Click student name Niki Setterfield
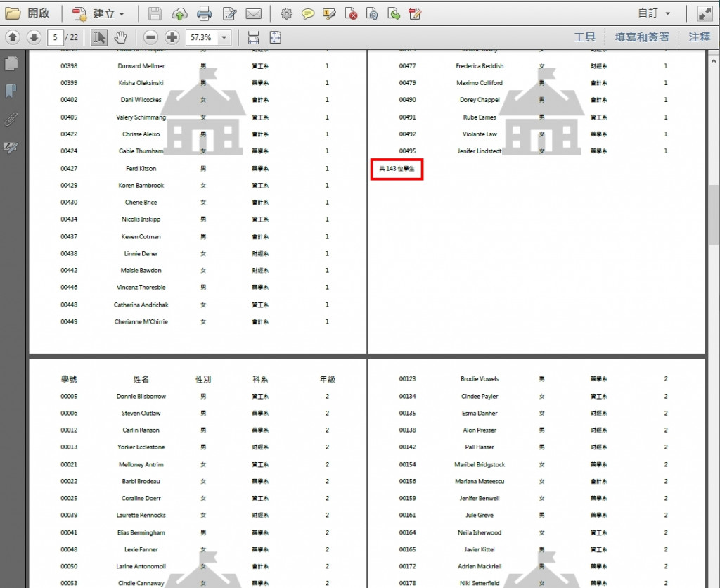Viewport: 720px width, 588px height. click(x=480, y=583)
